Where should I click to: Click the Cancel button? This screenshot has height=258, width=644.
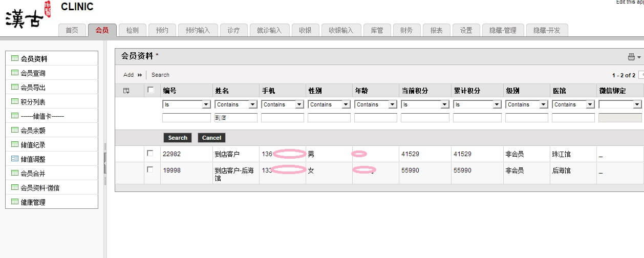[211, 138]
